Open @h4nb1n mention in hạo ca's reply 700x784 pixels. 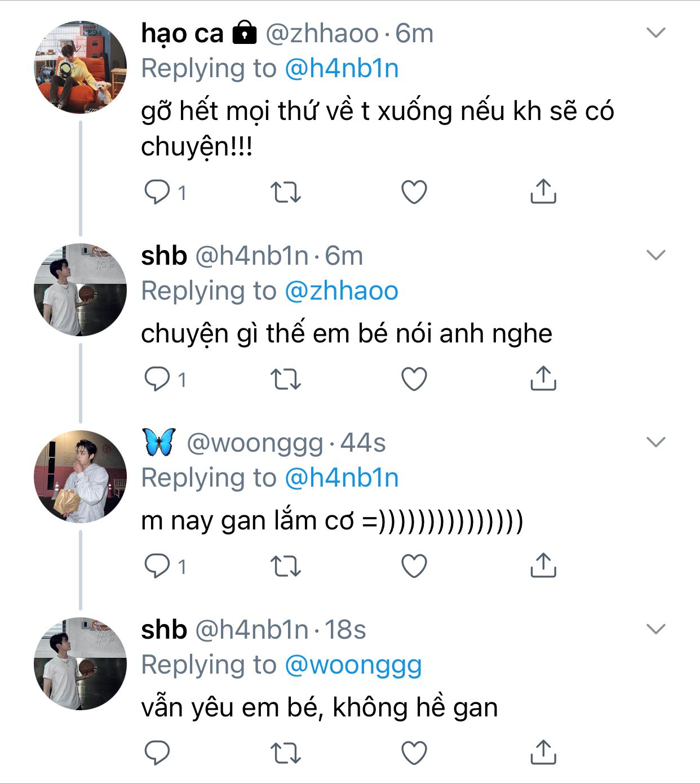(342, 69)
